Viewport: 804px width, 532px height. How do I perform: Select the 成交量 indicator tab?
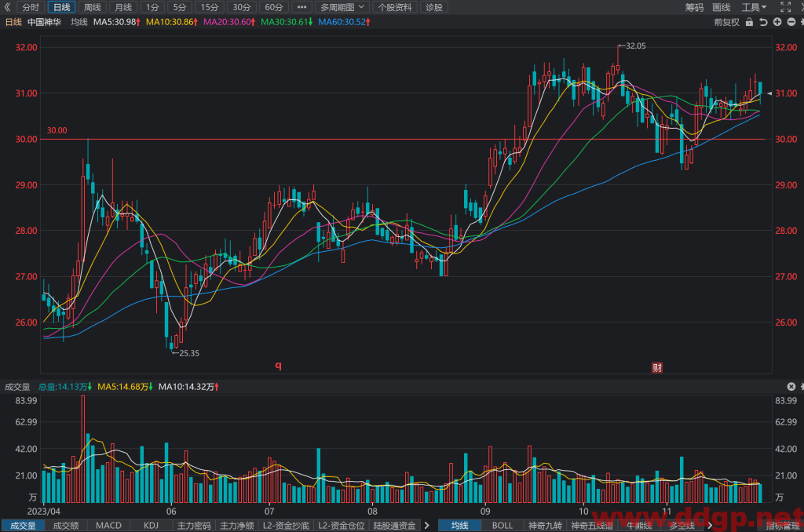(x=23, y=526)
